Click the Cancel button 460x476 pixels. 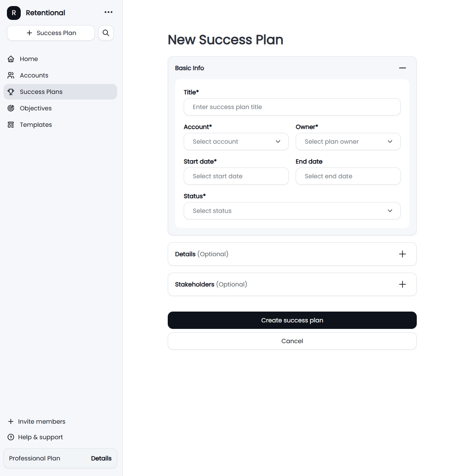(x=292, y=341)
